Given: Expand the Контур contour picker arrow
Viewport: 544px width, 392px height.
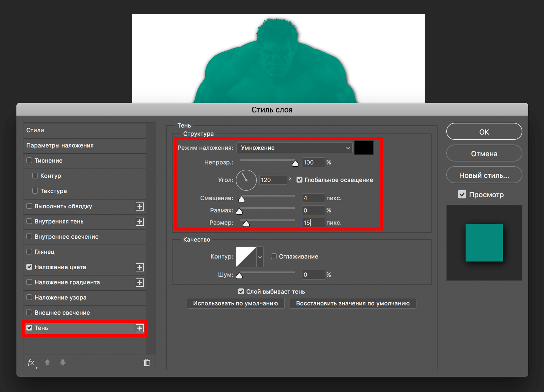Looking at the screenshot, I should click(260, 257).
